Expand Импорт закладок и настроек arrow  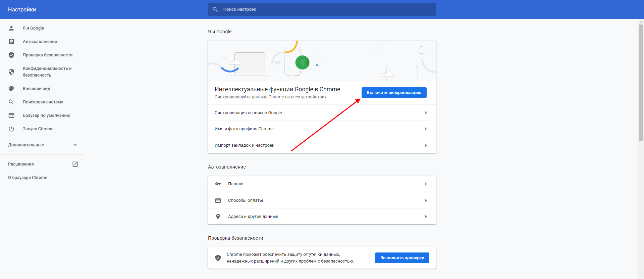[426, 145]
